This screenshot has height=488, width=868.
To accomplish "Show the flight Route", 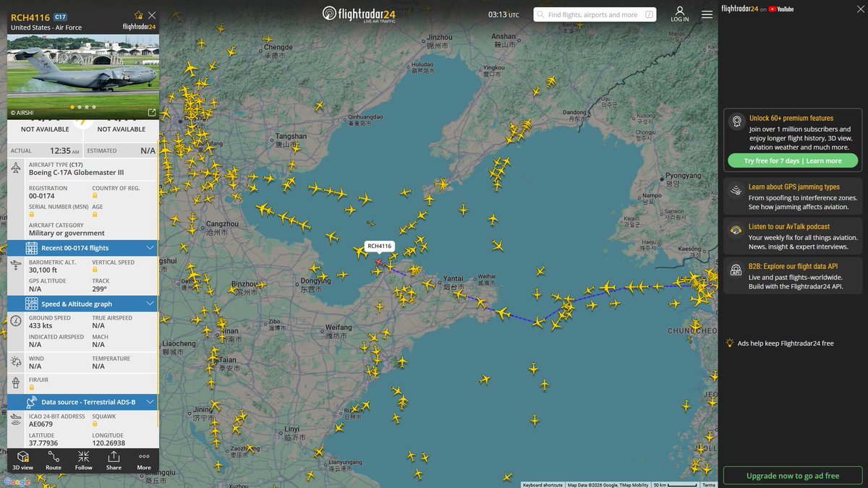I will [54, 461].
